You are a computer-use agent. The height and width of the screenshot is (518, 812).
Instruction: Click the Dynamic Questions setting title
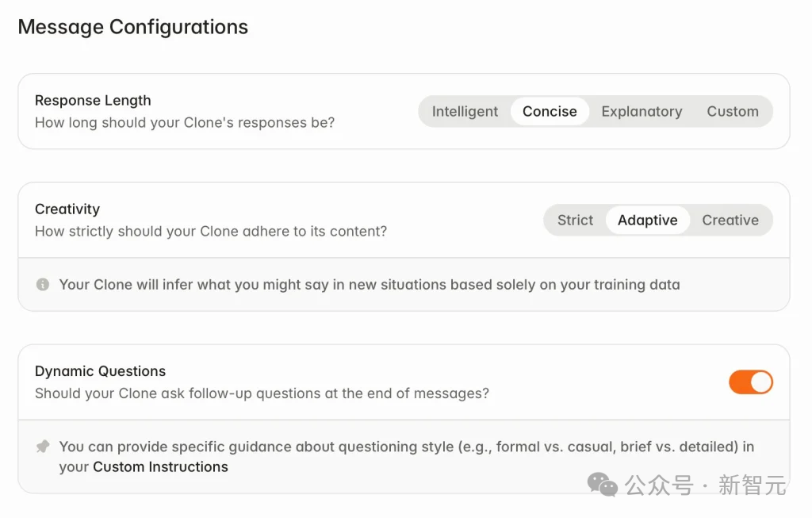100,371
